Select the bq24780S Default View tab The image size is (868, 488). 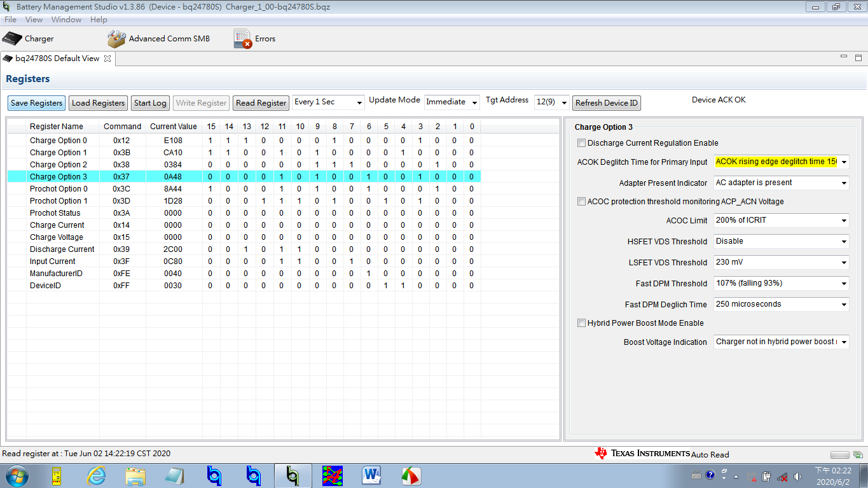pyautogui.click(x=57, y=59)
